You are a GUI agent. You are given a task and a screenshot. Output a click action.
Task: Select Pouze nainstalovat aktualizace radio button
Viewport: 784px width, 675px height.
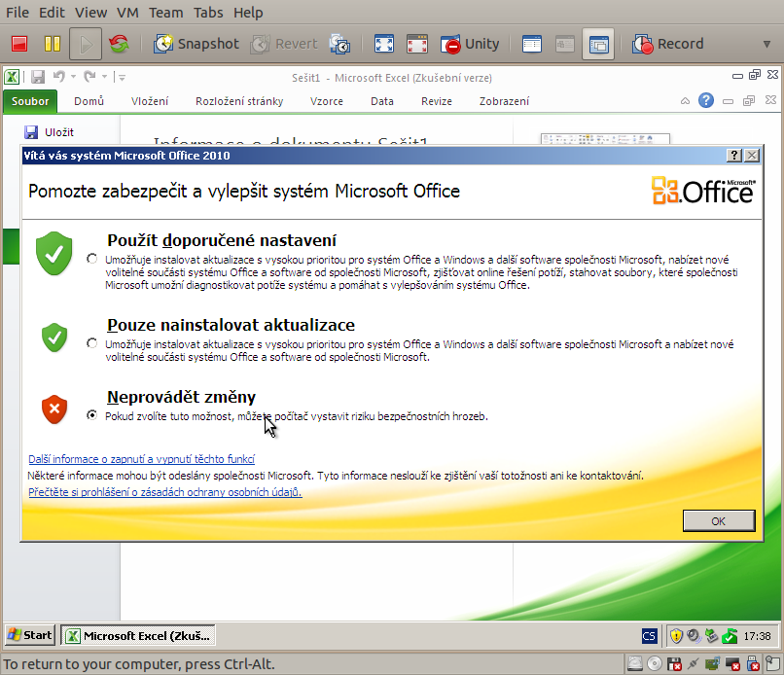92,343
